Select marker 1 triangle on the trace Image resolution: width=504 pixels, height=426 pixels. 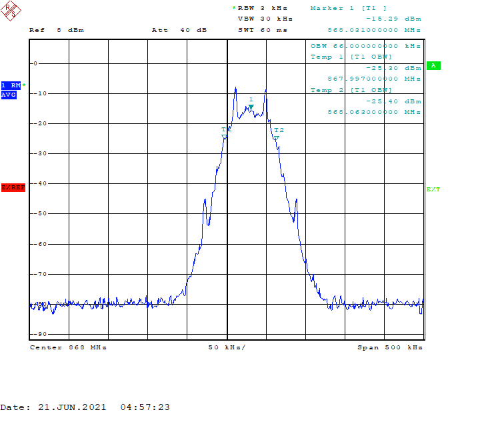pos(251,107)
